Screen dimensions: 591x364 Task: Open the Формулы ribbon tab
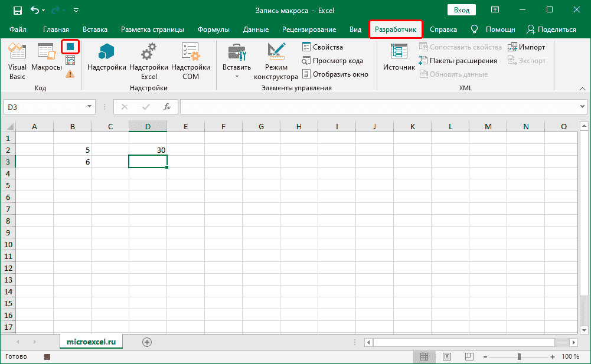coord(214,29)
